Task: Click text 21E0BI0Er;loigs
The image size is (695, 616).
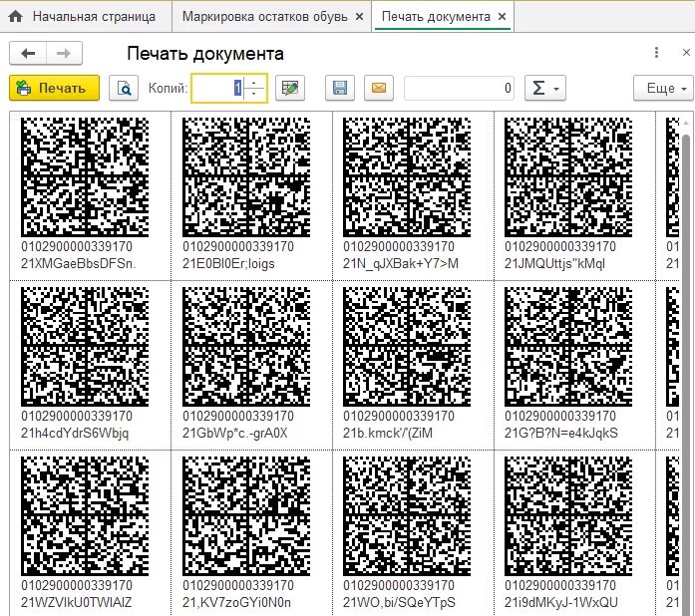Action: 228,264
